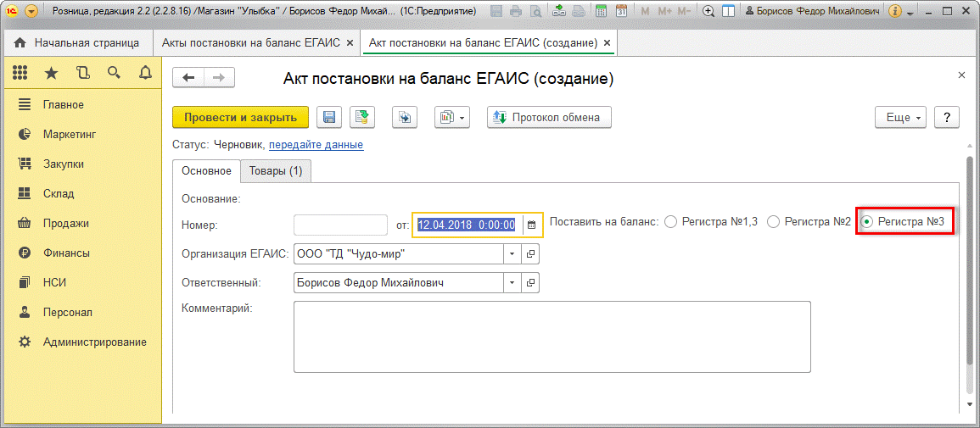Viewport: 980px width, 428px height.
Task: Select radio Регистра №3
Action: pyautogui.click(x=866, y=221)
